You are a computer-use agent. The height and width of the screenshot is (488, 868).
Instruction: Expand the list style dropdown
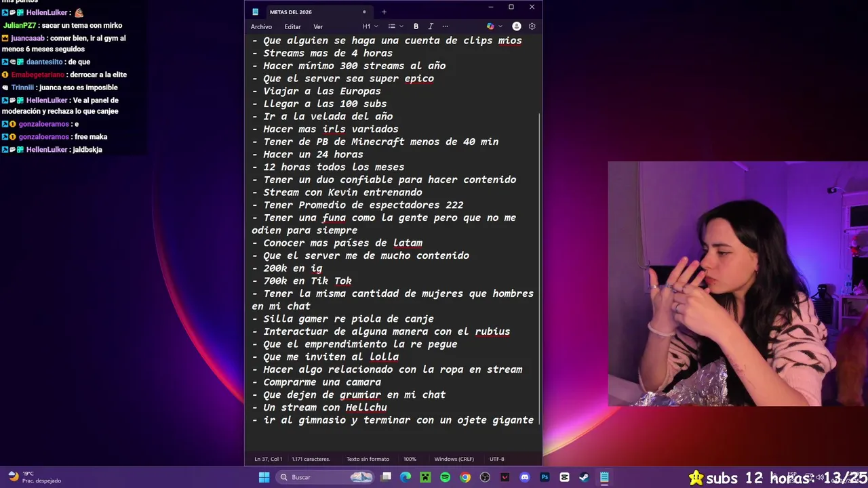coord(395,26)
